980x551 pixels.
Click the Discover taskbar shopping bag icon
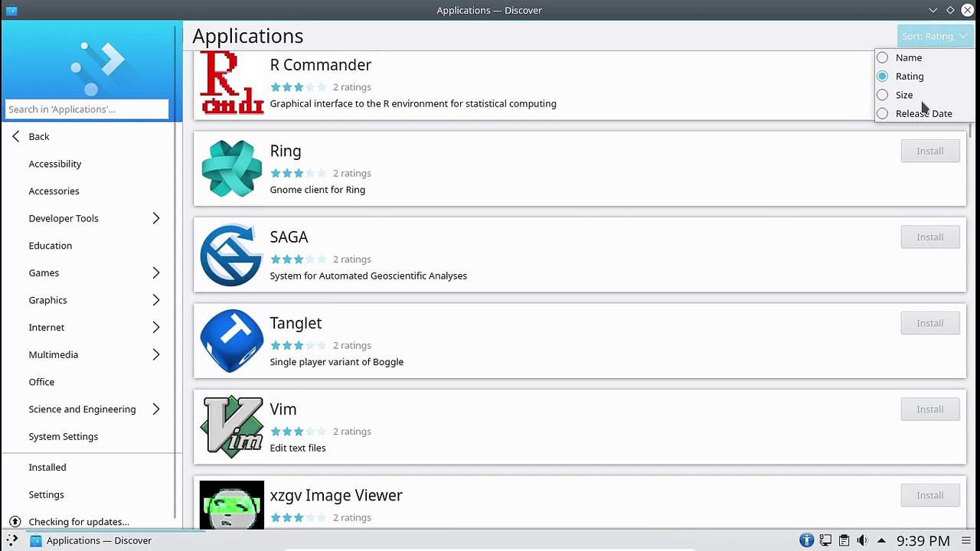(35, 540)
